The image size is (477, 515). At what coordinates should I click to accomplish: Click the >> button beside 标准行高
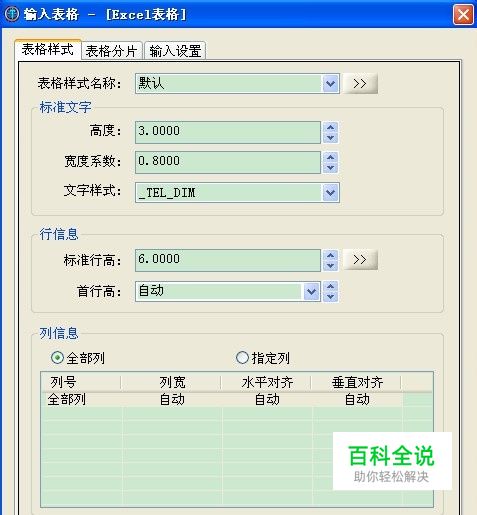click(360, 259)
